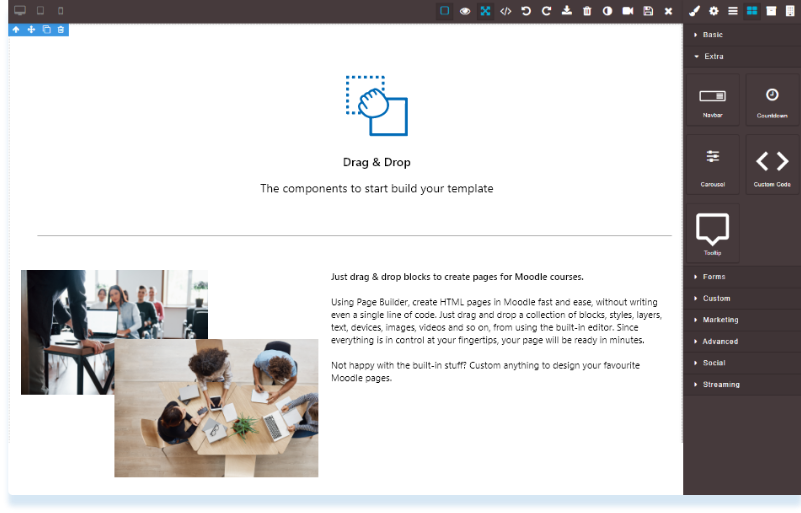Viewport: 801px width, 513px height.
Task: Switch to tablet device preview
Action: (x=40, y=11)
